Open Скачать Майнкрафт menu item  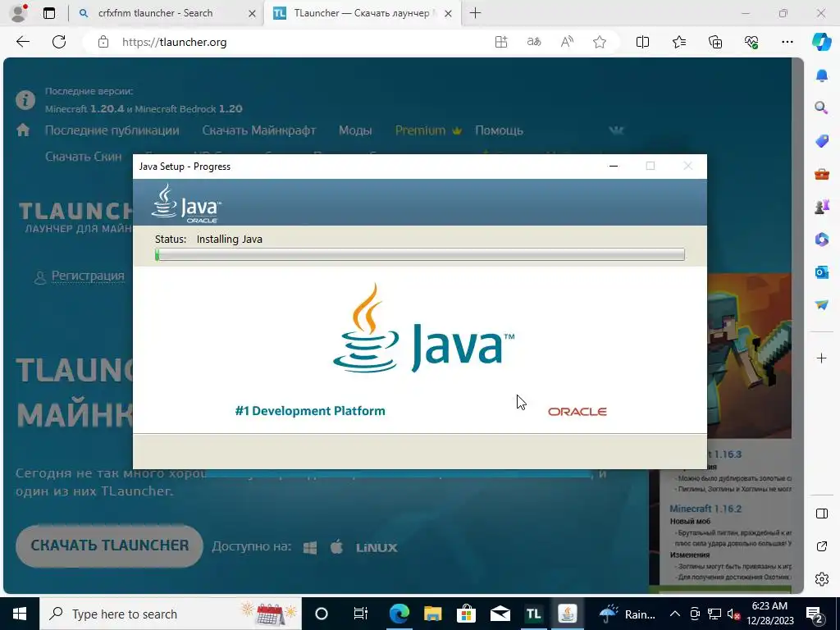click(258, 130)
